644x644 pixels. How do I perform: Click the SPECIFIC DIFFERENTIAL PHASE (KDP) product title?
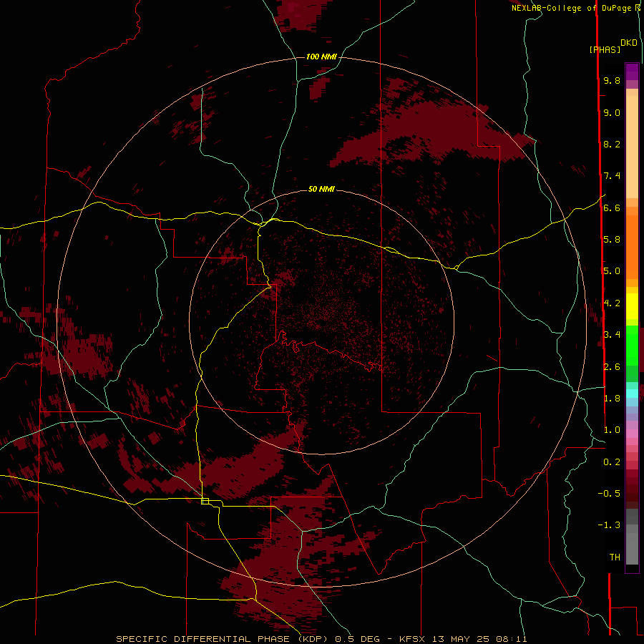coord(223,639)
